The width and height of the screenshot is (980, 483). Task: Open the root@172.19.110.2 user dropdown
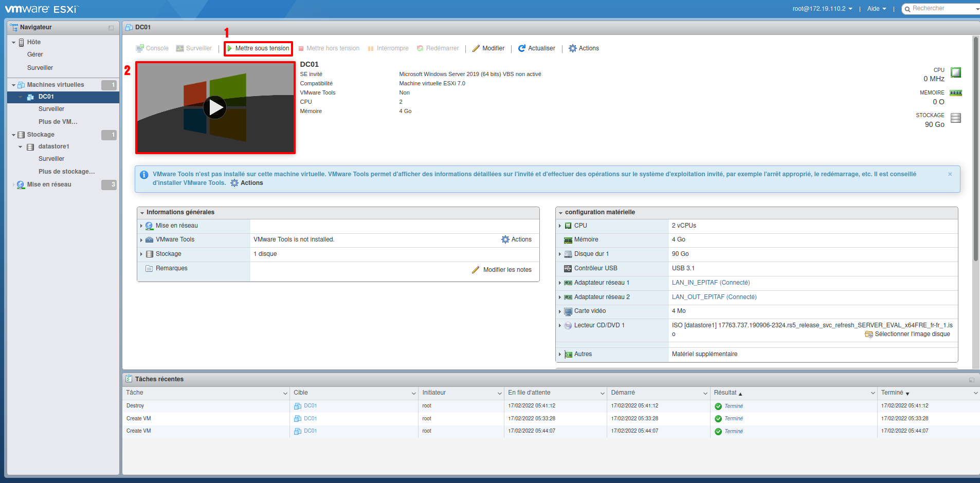coord(822,9)
